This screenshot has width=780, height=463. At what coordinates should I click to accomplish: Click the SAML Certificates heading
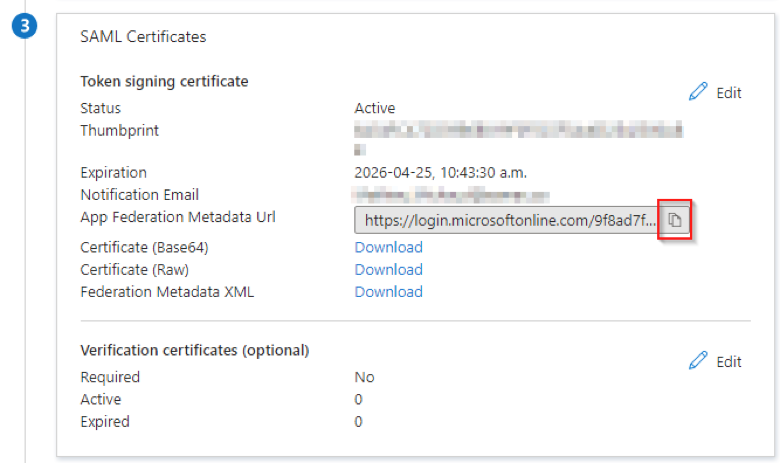pos(143,37)
